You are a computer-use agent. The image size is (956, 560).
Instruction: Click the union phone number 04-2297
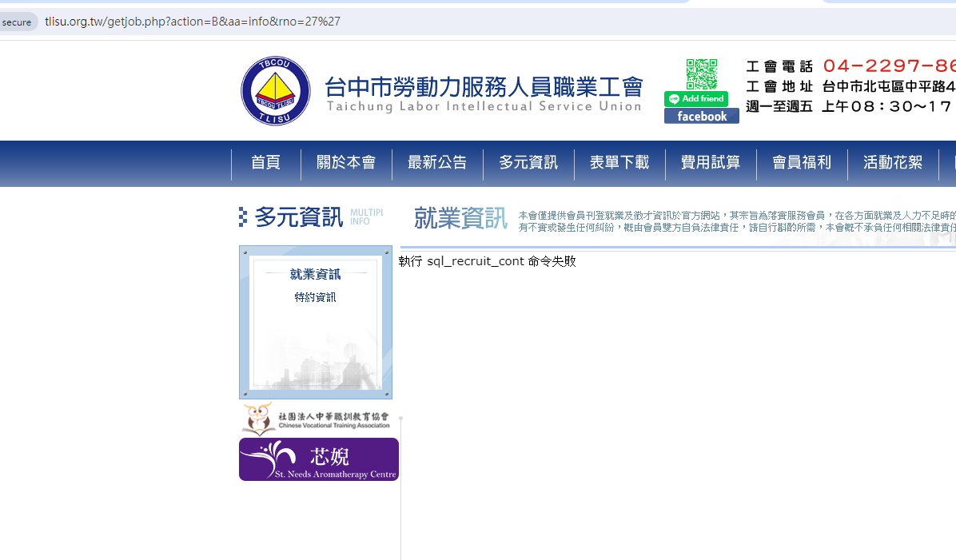tap(889, 66)
